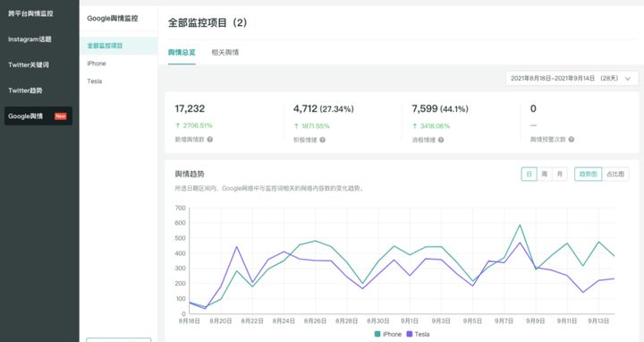
Task: Switch to the 舆情总览 tab
Action: click(x=182, y=52)
